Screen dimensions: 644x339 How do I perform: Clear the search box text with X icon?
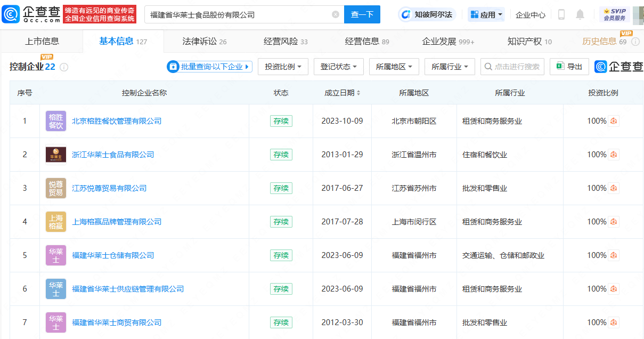[336, 14]
